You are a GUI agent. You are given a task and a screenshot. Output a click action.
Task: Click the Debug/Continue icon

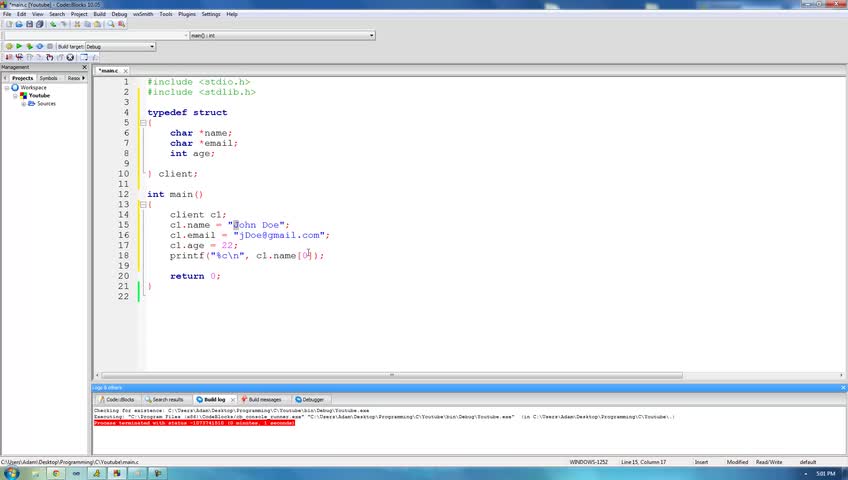9,57
